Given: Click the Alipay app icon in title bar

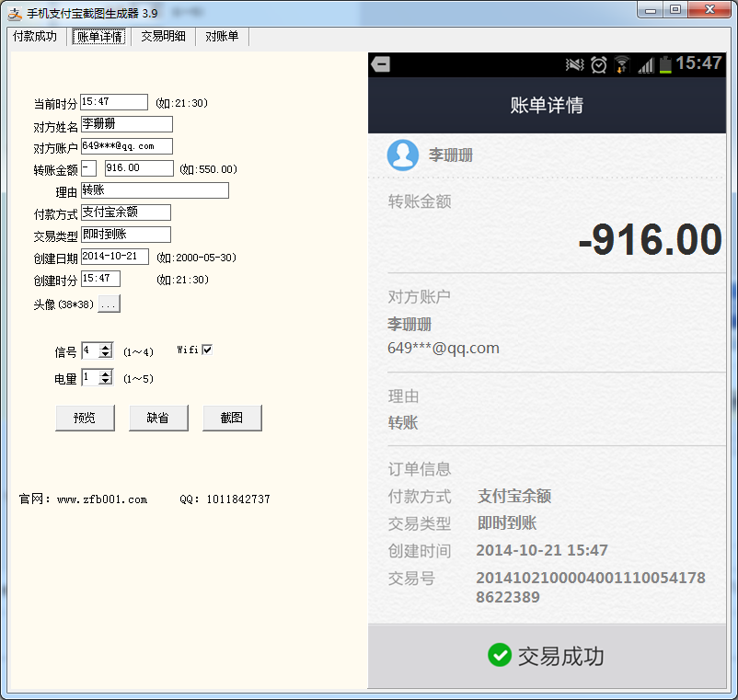Looking at the screenshot, I should 15,14.
